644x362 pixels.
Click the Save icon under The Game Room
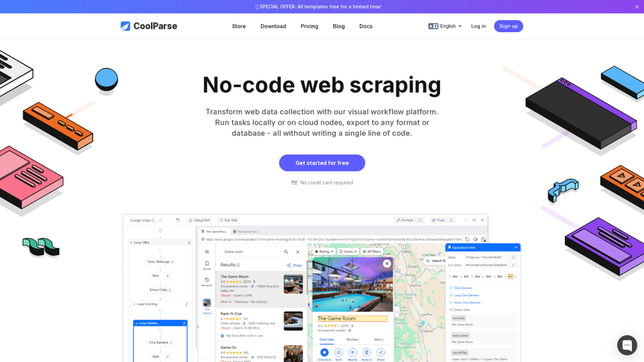[x=338, y=352]
